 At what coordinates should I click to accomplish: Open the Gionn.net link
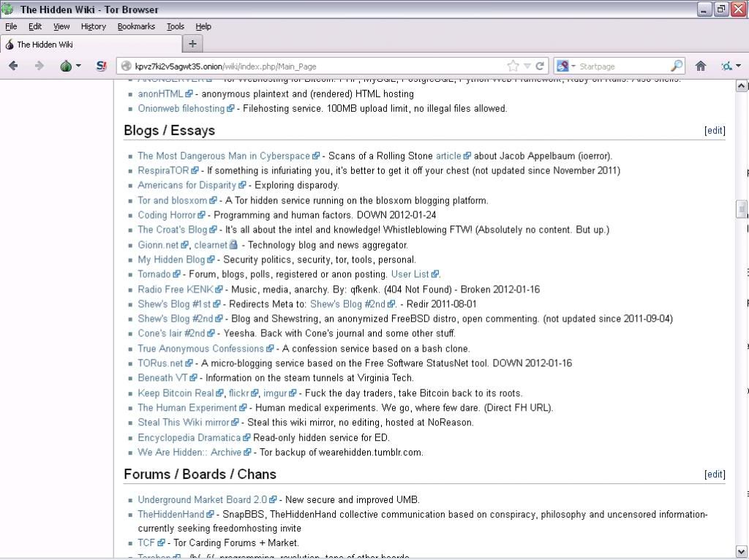pos(158,245)
